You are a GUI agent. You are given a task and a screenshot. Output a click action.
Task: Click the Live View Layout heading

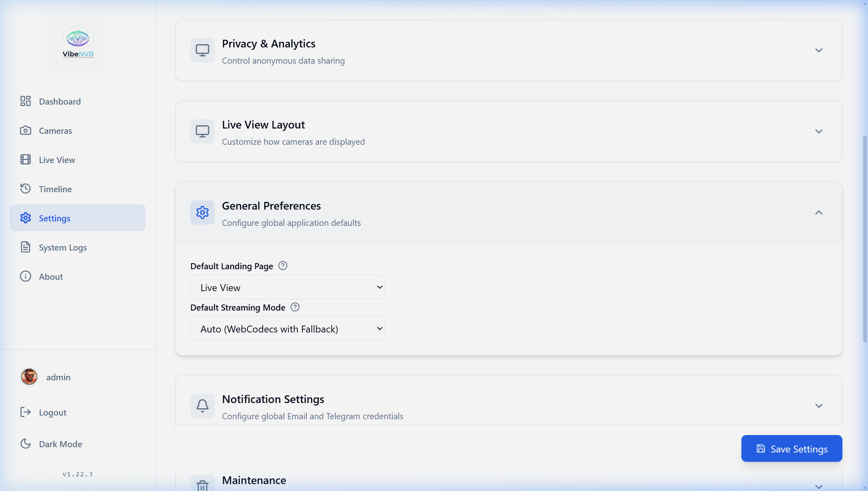point(263,124)
